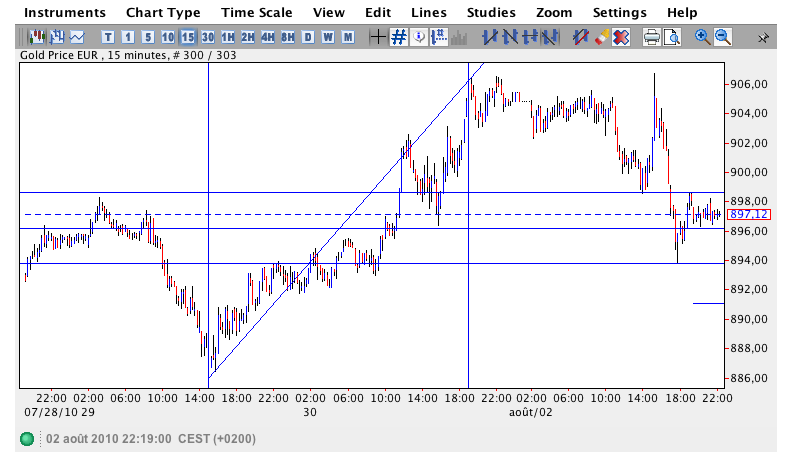Image resolution: width=785 pixels, height=455 pixels.
Task: Click the red X delete icon
Action: click(620, 37)
